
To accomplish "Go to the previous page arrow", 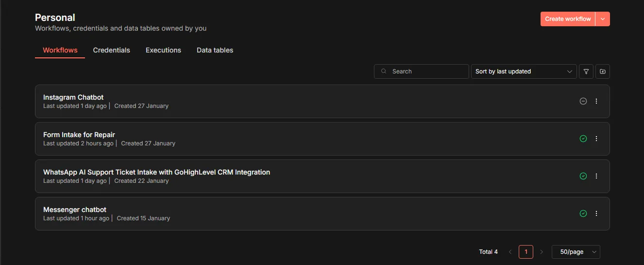I will click(x=510, y=252).
